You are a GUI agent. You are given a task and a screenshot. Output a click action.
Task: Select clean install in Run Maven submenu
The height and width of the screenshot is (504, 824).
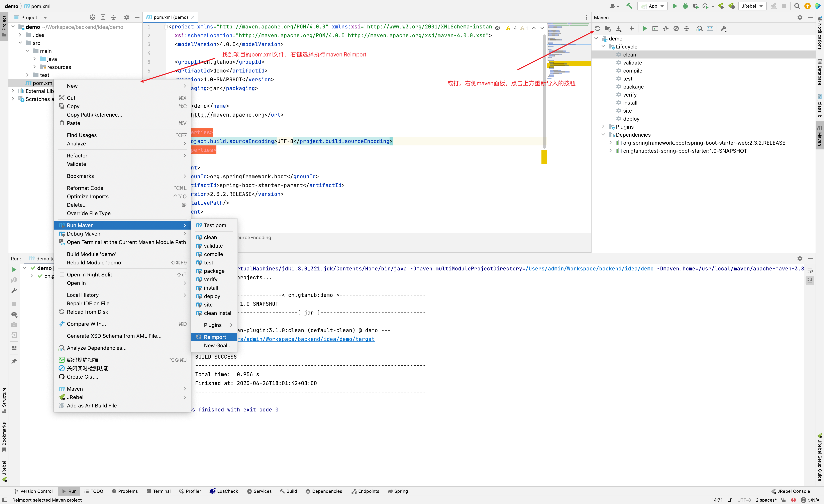pos(214,313)
